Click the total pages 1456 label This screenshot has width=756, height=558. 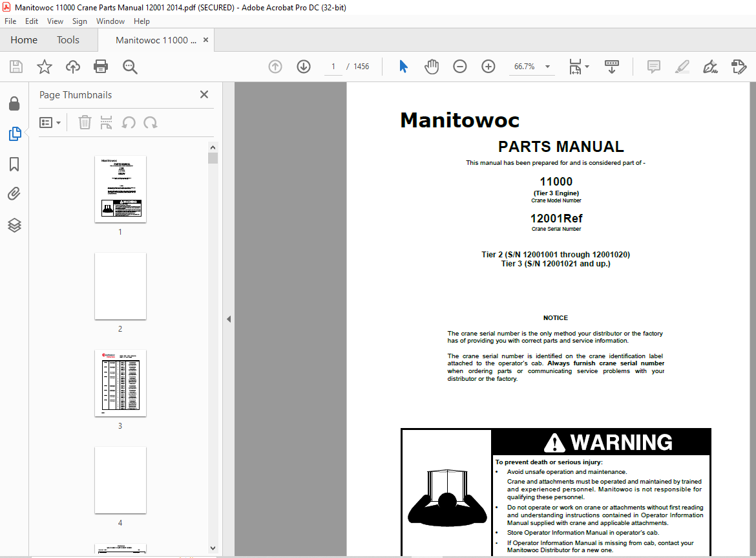(361, 67)
